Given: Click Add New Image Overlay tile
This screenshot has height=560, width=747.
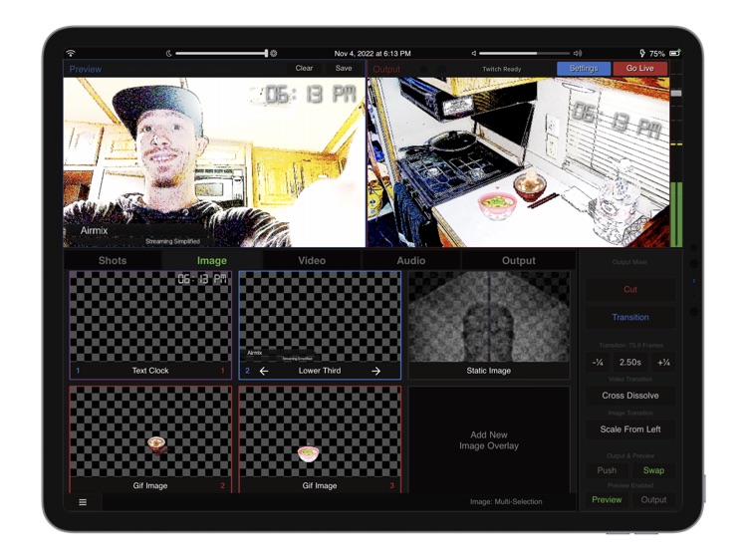Looking at the screenshot, I should point(489,439).
